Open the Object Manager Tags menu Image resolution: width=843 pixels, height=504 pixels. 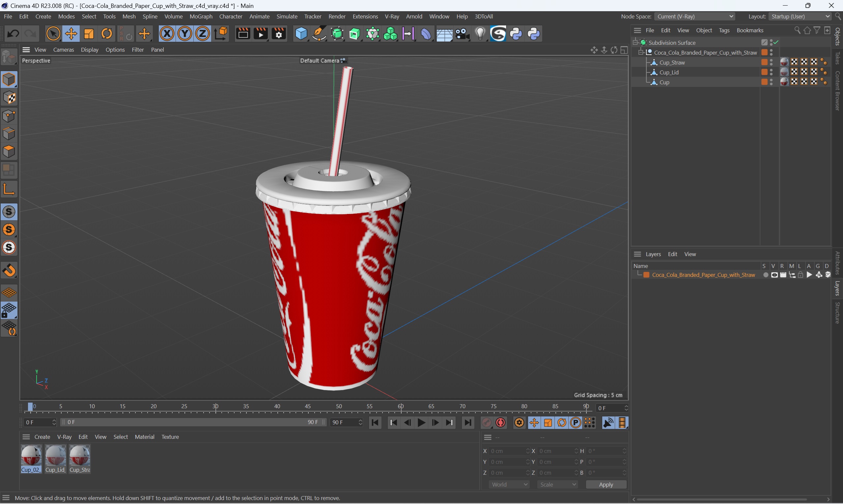[724, 30]
